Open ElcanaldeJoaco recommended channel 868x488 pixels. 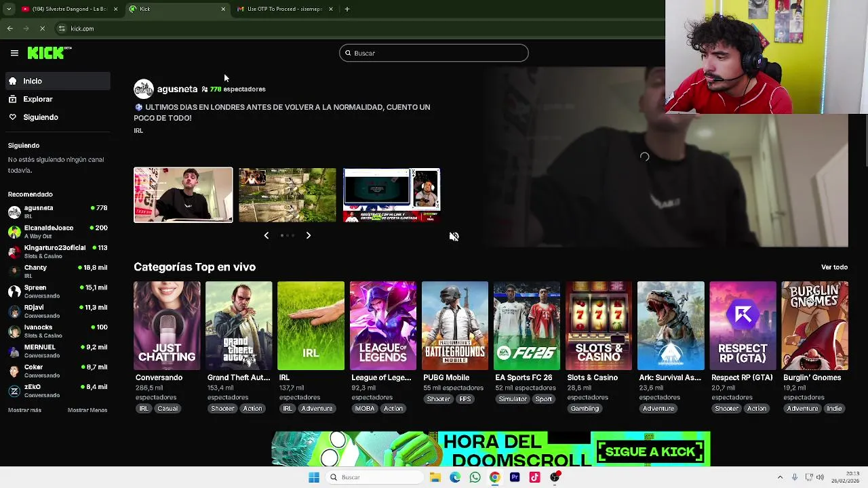point(58,232)
